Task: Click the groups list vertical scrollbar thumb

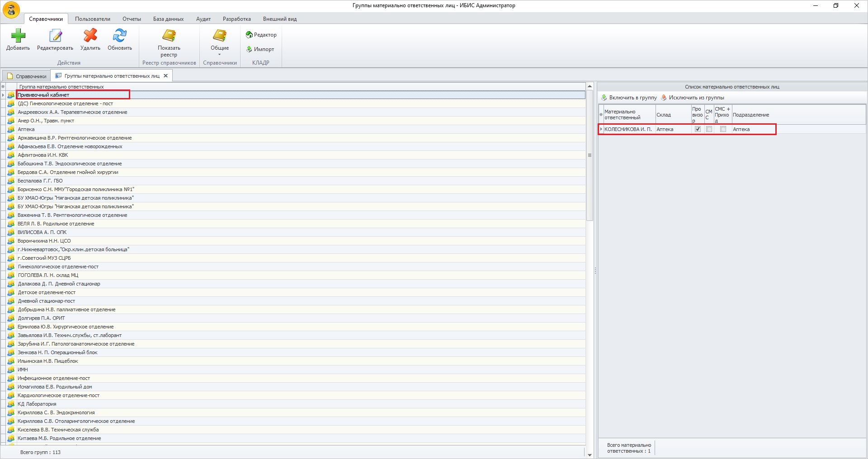Action: tap(590, 155)
